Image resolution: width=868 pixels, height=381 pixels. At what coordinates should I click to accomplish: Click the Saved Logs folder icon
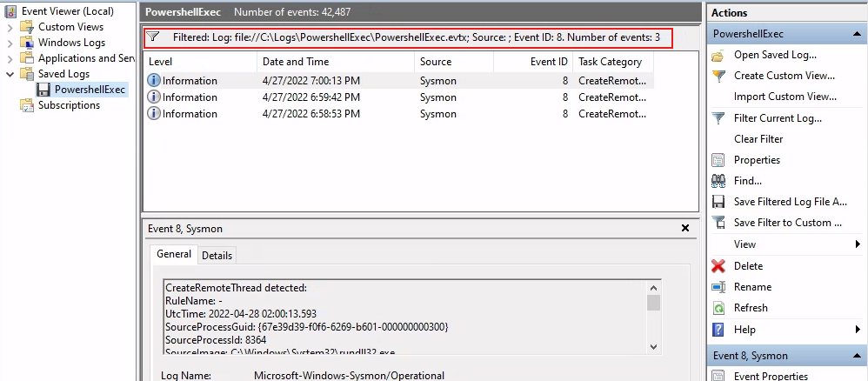27,74
